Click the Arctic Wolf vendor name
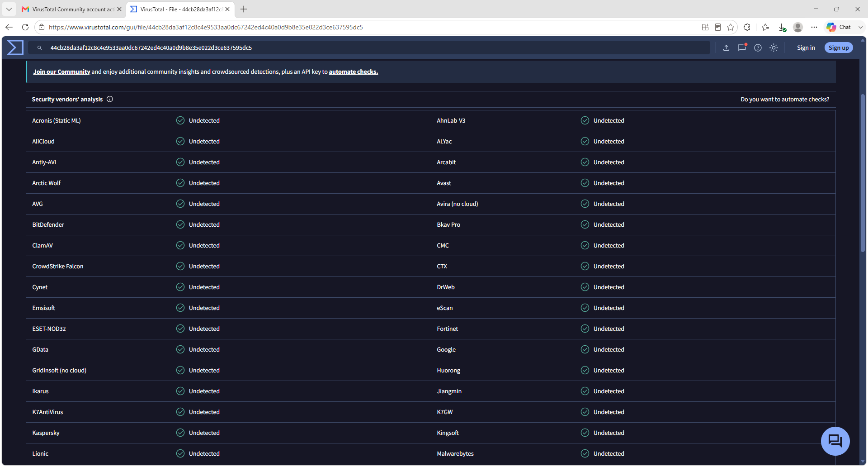 click(46, 183)
